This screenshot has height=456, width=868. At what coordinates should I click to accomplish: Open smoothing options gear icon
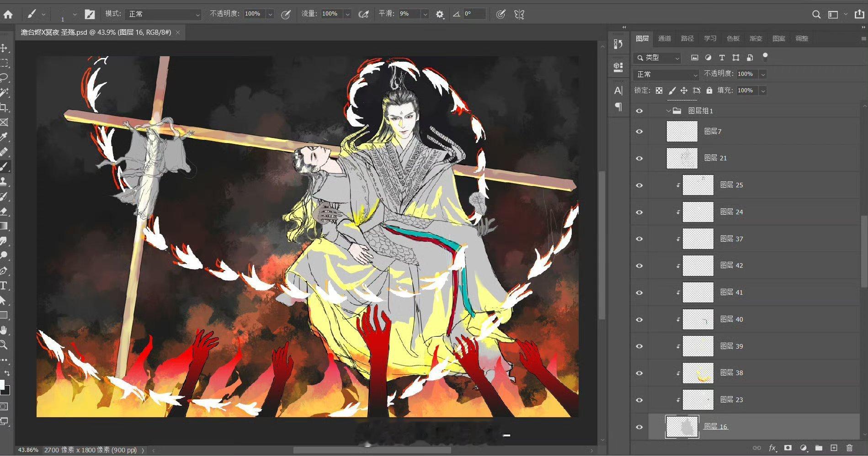[x=440, y=14]
